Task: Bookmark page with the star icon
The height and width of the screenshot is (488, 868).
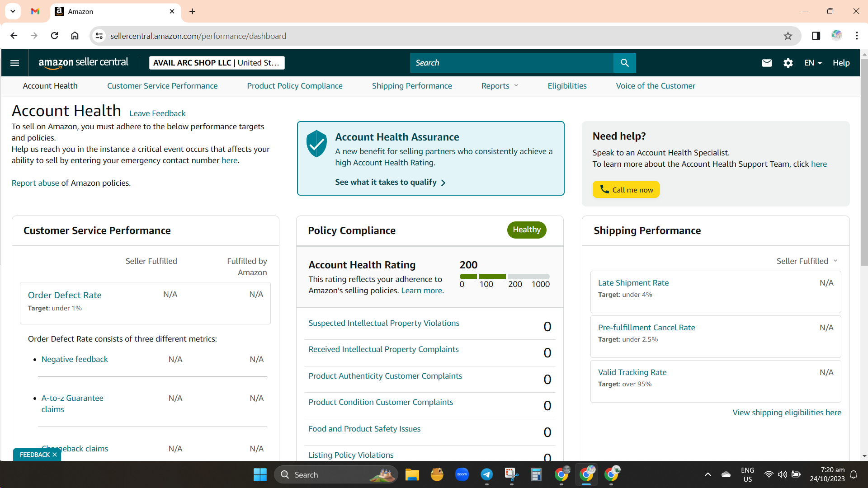Action: pyautogui.click(x=788, y=36)
